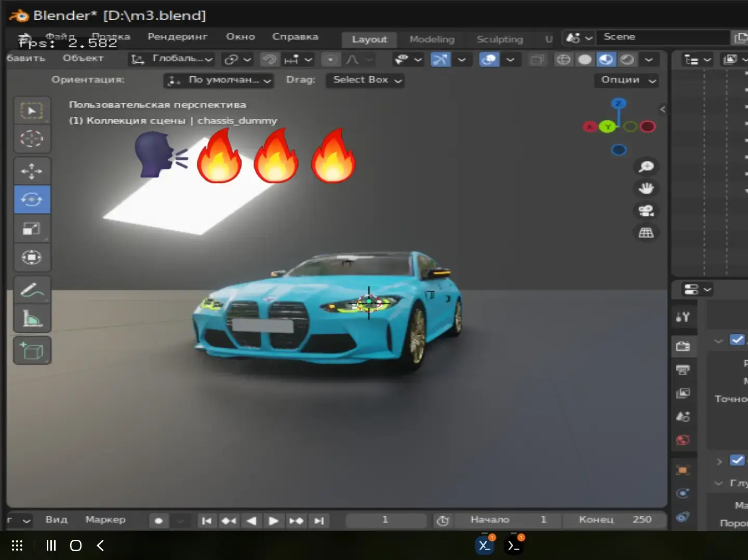Open timeline Маркер menu
Image resolution: width=748 pixels, height=560 pixels.
pos(105,520)
